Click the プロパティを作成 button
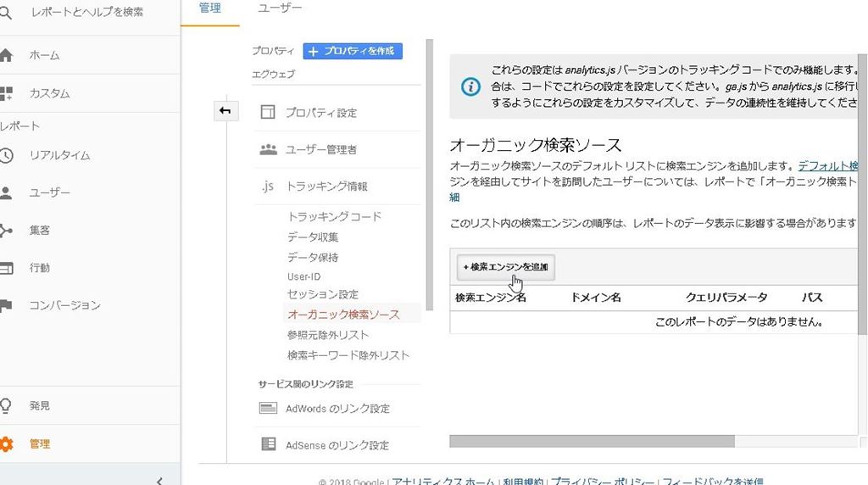 (353, 51)
